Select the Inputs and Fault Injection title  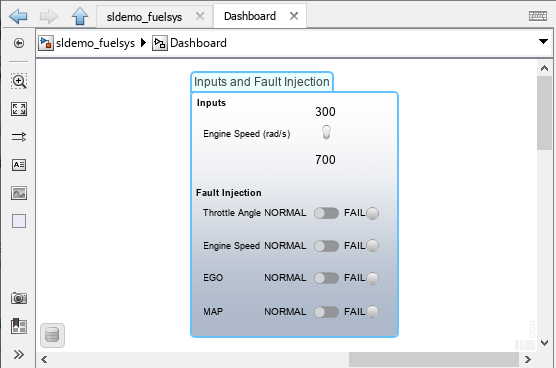click(x=262, y=82)
